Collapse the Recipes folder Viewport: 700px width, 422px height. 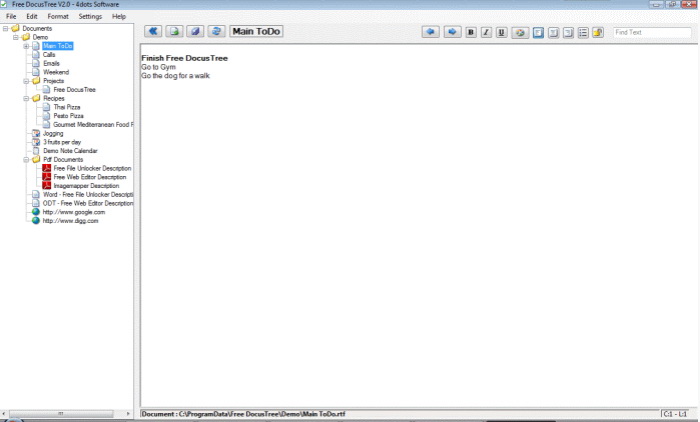(x=26, y=98)
